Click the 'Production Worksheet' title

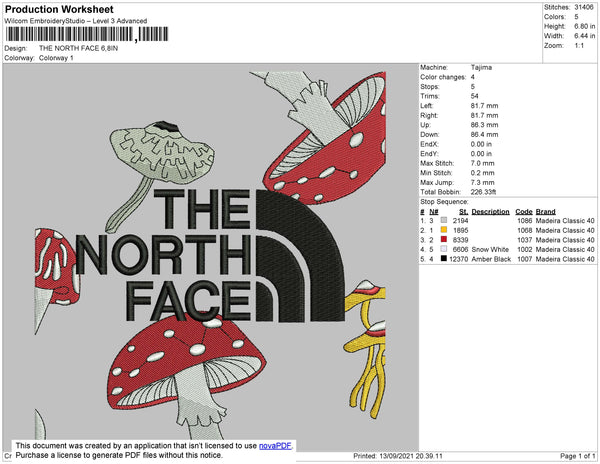coord(59,10)
